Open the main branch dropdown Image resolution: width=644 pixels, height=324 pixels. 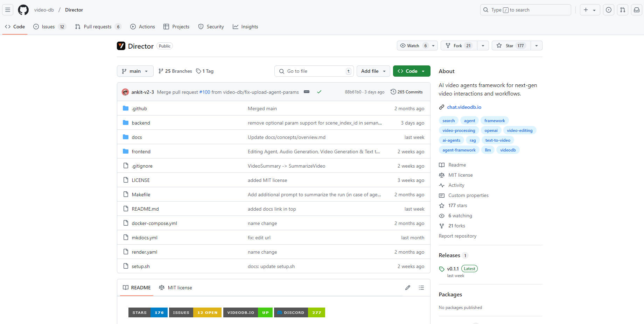point(135,71)
